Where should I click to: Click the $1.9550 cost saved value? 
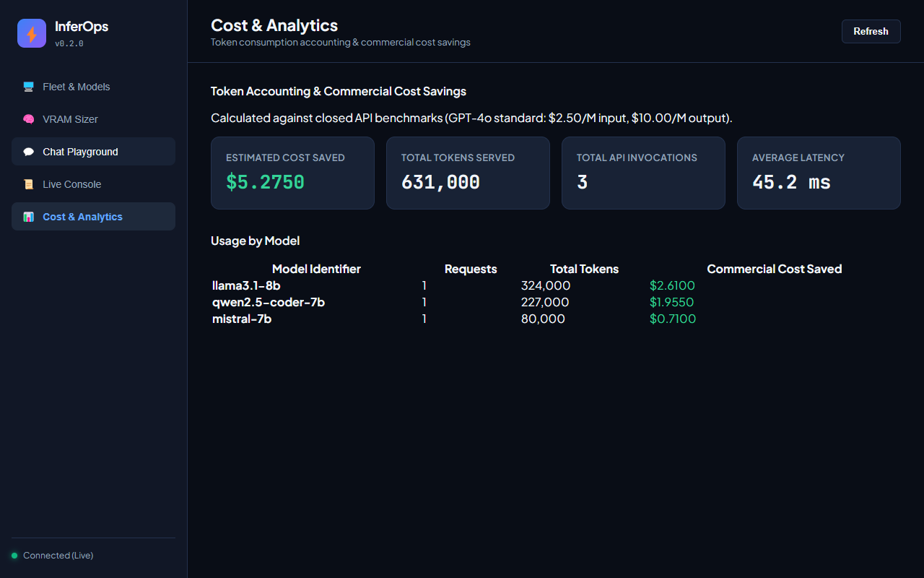coord(672,302)
